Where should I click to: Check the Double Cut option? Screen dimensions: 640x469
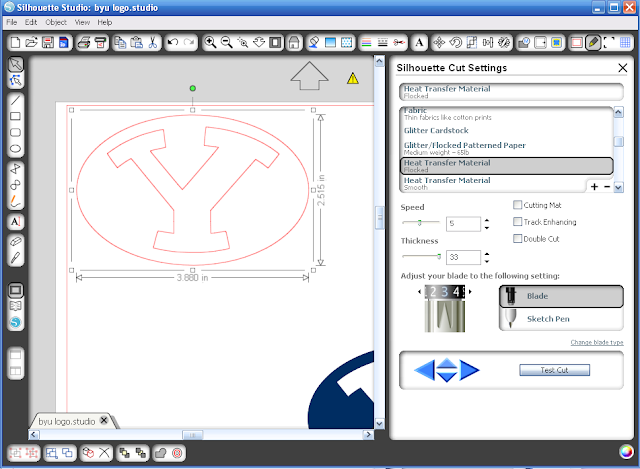pyautogui.click(x=517, y=238)
